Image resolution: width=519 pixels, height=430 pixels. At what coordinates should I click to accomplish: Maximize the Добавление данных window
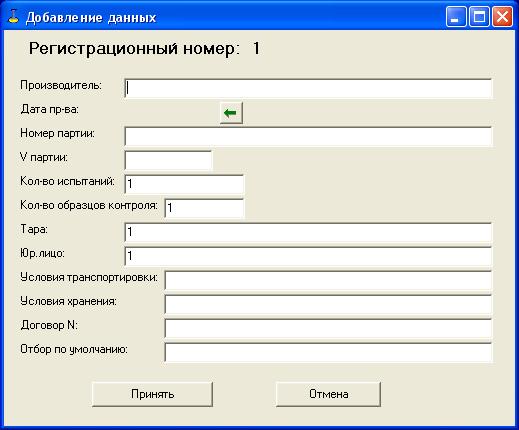[479, 16]
